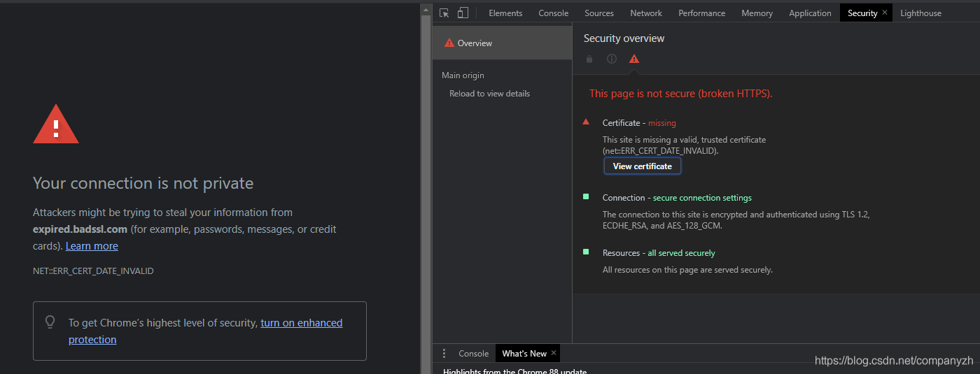Click Reload to view details item
The image size is (980, 374).
489,94
